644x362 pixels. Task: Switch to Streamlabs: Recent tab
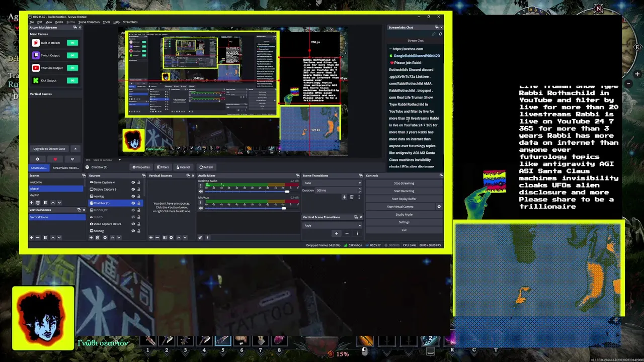pyautogui.click(x=66, y=167)
